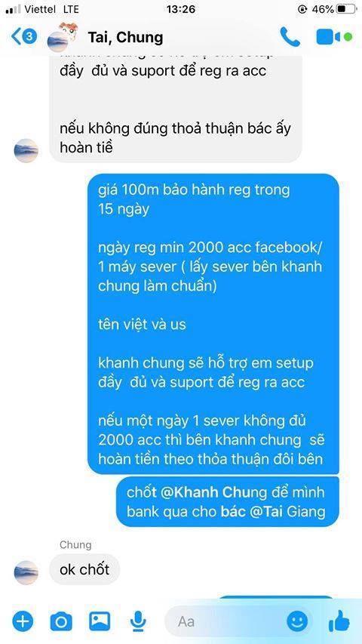Open the emoji picker in message field
362x644 pixels.
click(297, 621)
